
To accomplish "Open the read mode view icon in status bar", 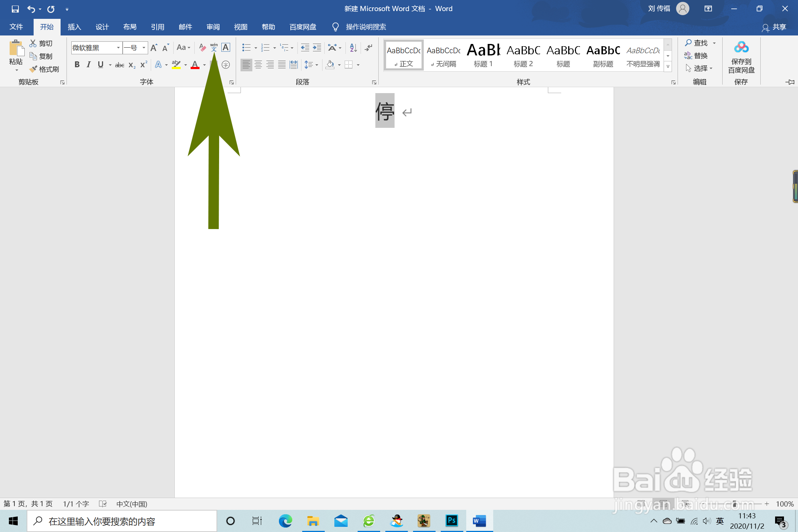I will point(641,504).
